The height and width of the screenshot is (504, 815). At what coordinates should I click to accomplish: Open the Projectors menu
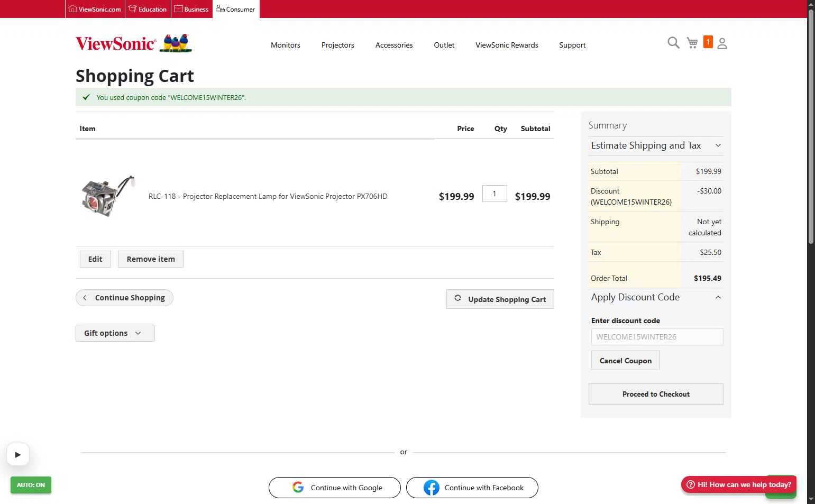[338, 45]
